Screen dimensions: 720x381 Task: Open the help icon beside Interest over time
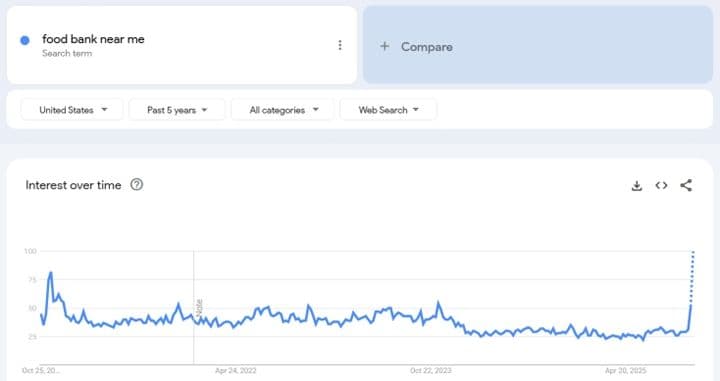[136, 185]
